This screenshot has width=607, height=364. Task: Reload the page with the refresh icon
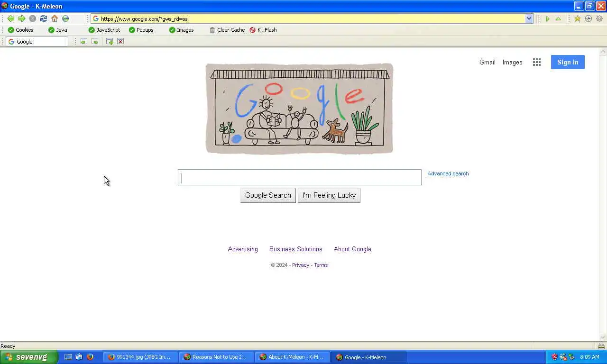(43, 18)
